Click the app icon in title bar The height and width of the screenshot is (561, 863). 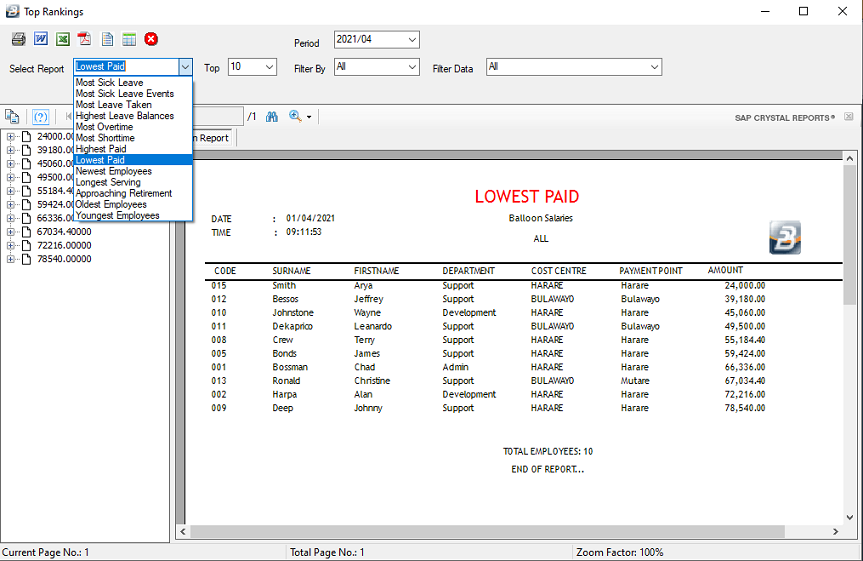point(12,11)
